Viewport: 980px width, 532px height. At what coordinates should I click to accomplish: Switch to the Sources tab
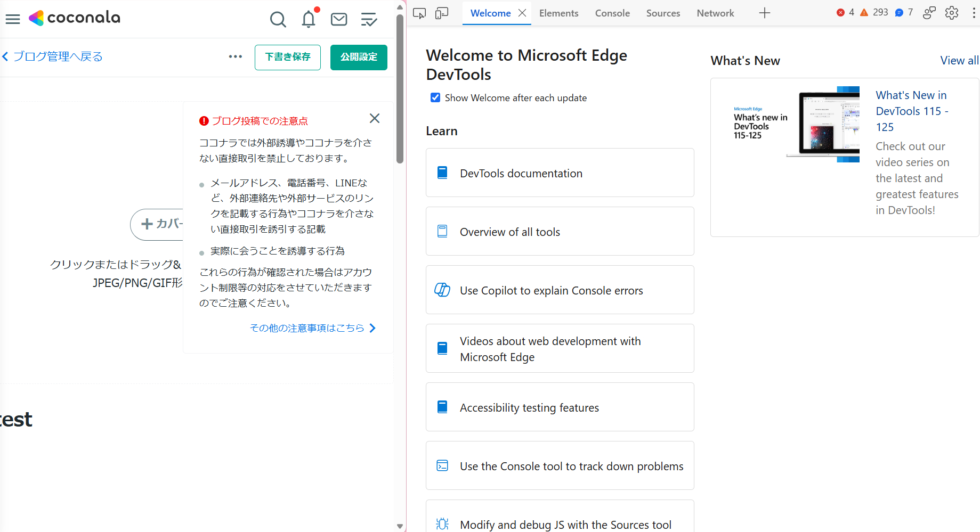pyautogui.click(x=663, y=13)
